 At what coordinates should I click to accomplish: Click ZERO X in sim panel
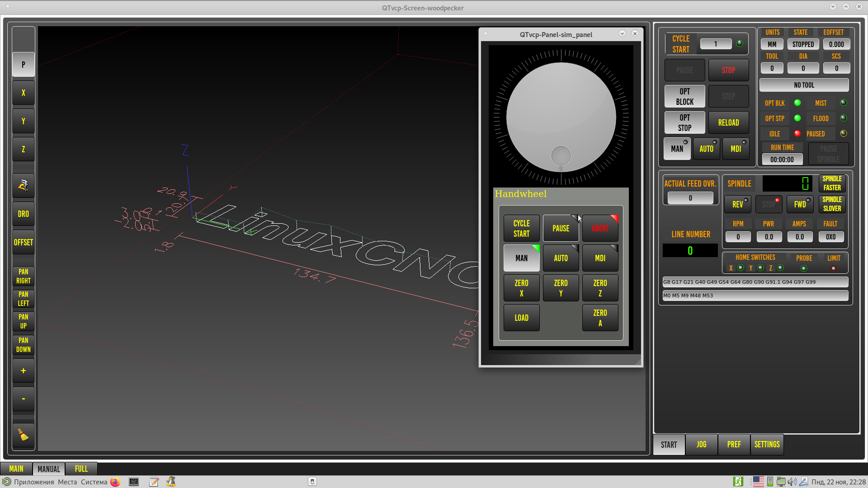pos(521,288)
